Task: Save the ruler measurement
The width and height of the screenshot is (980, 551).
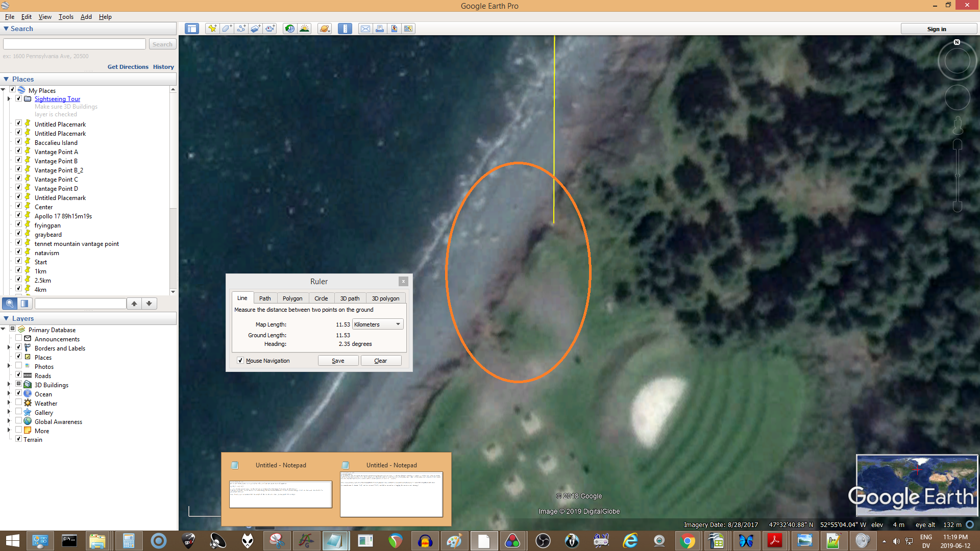Action: point(338,361)
